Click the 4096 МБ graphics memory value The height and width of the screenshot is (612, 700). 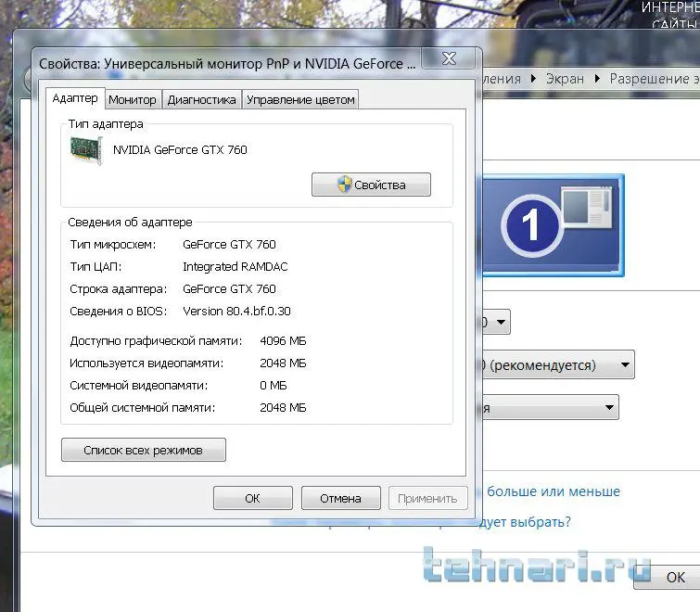(283, 341)
